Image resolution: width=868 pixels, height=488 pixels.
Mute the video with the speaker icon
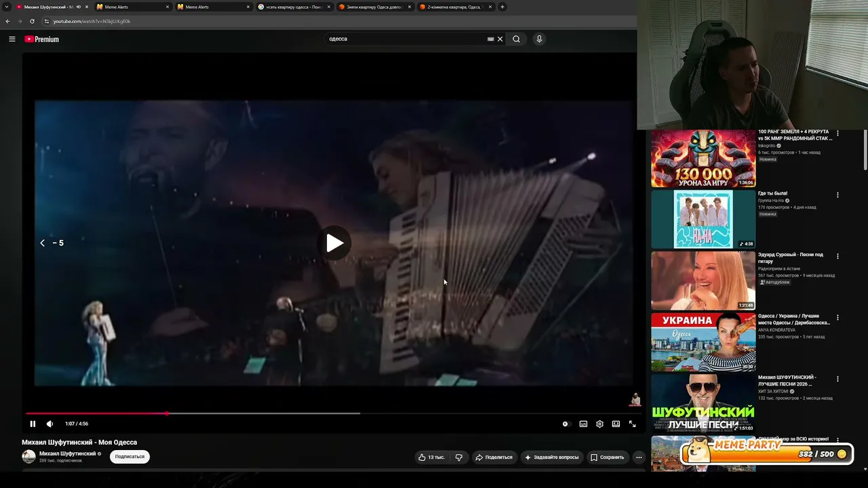coord(50,424)
